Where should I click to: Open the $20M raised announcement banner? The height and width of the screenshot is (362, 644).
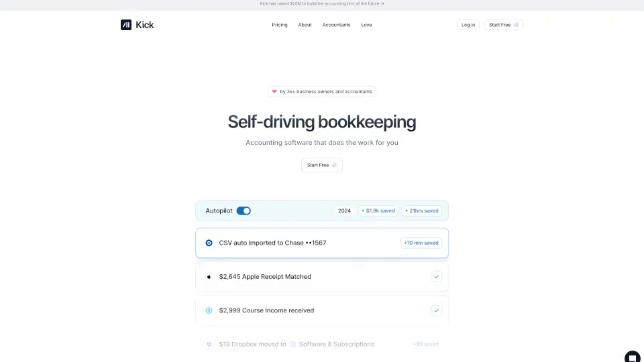point(322,3)
